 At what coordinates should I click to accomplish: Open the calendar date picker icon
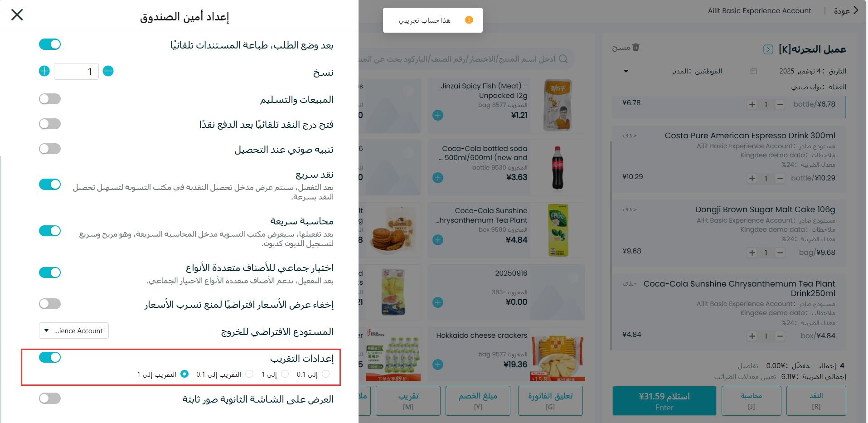[x=753, y=71]
